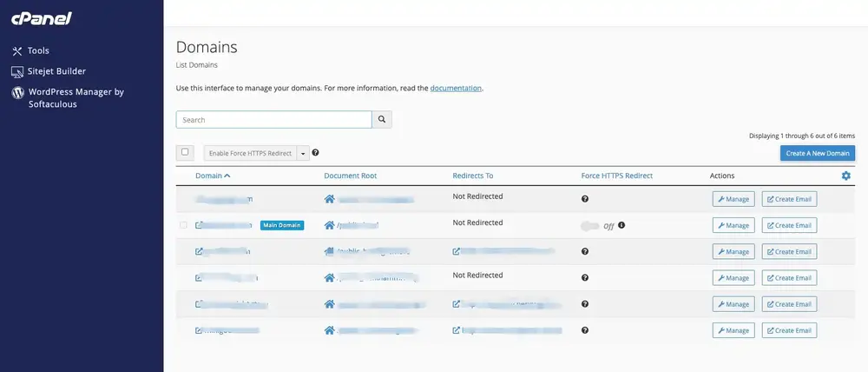
Task: Click Manage in the fourth row
Action: 733,278
